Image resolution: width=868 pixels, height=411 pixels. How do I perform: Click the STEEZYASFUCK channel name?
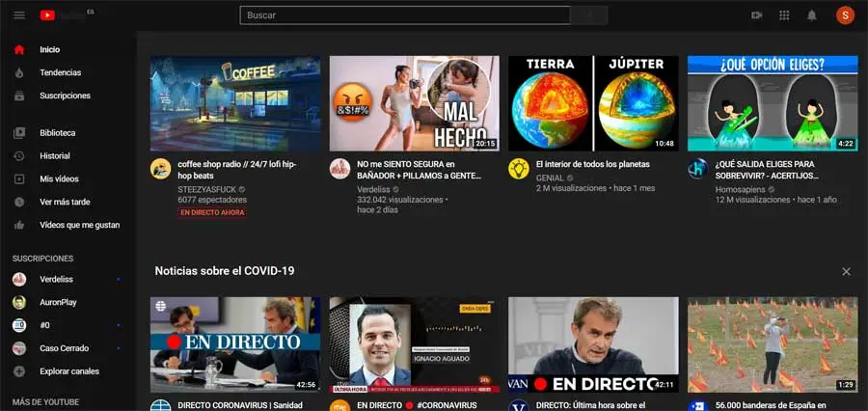(207, 189)
